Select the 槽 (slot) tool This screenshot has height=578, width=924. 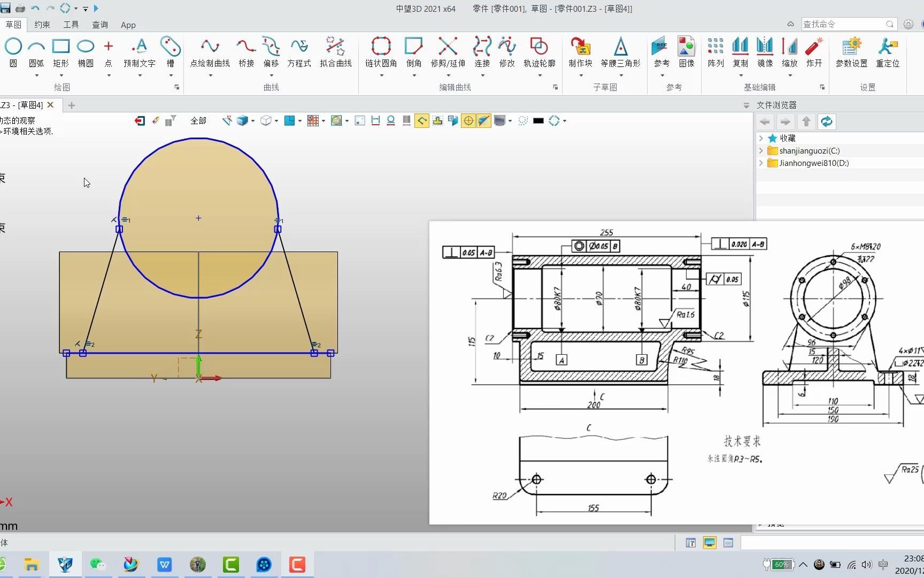coord(171,52)
